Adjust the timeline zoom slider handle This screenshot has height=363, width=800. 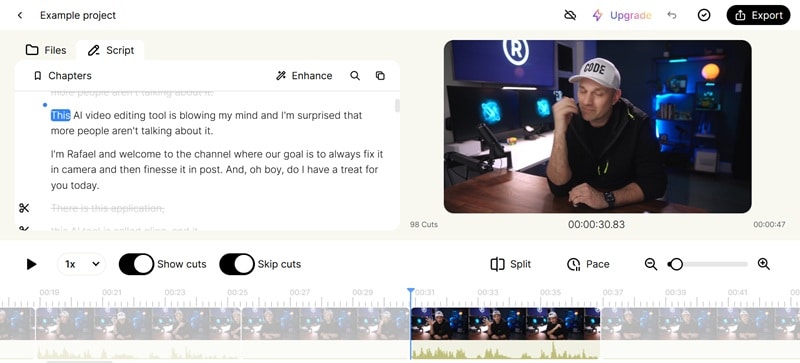[x=676, y=264]
